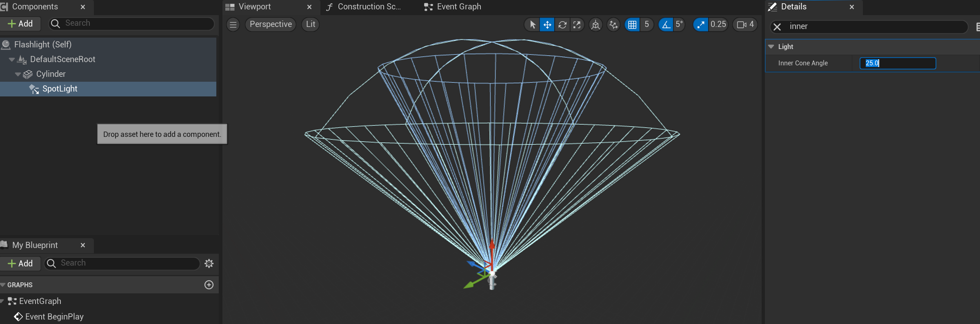This screenshot has height=324, width=980.
Task: Select the Event BeginPlay node entry
Action: click(x=54, y=317)
